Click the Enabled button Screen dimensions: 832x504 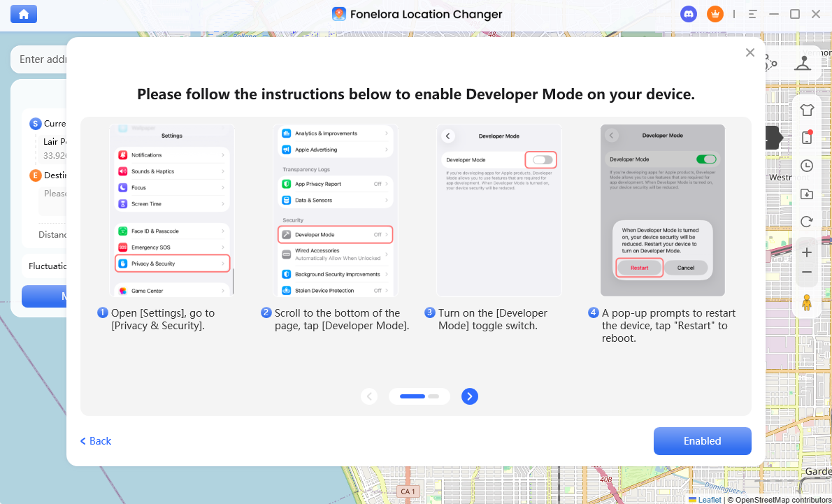(x=702, y=441)
